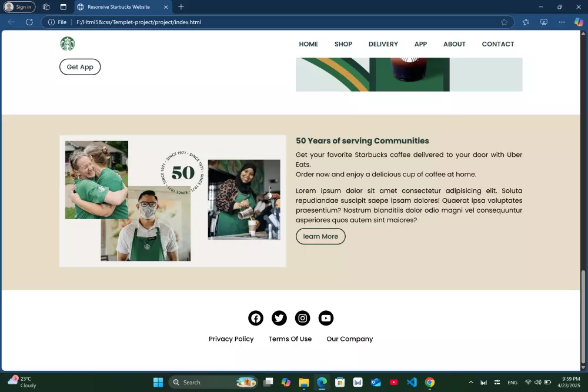Open the Privacy Policy footer link
Viewport: 588px width, 392px height.
point(231,339)
